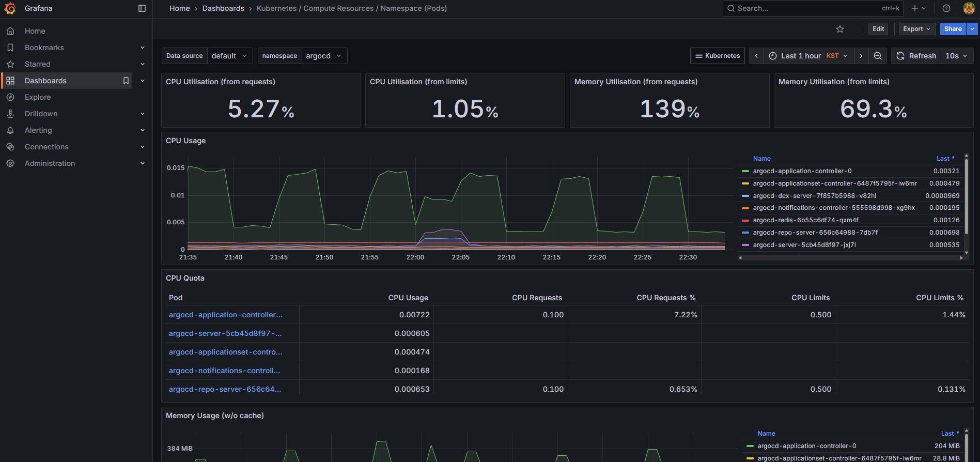
Task: Open the Data source default dropdown
Action: (229, 56)
